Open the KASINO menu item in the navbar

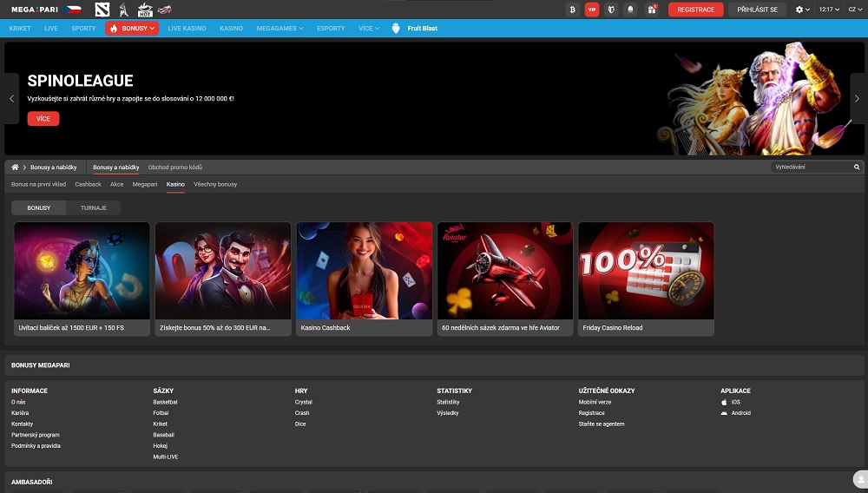click(232, 29)
